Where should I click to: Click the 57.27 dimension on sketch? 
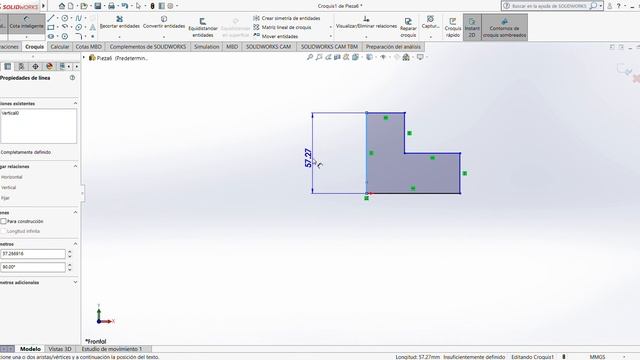coord(308,158)
